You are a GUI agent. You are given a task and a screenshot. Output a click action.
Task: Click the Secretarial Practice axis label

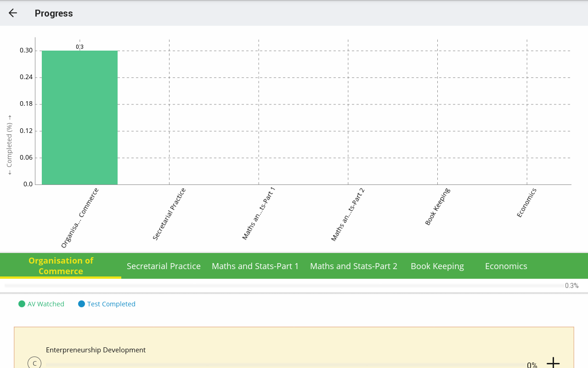pos(169,214)
